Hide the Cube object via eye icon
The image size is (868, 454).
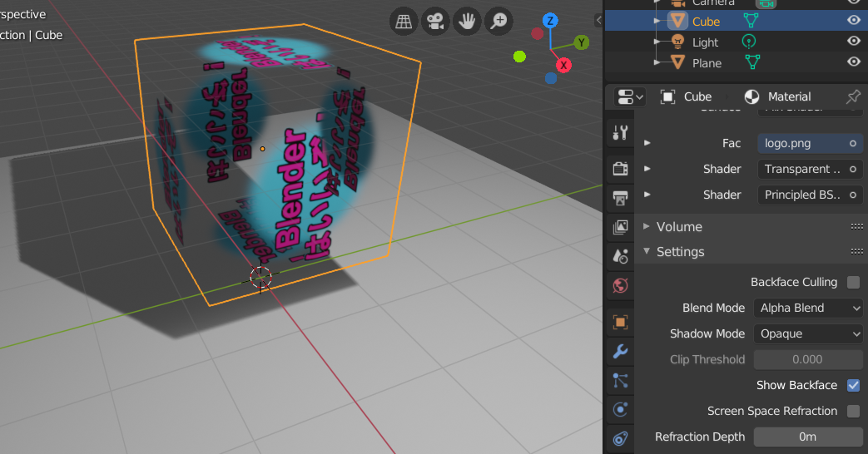point(854,21)
